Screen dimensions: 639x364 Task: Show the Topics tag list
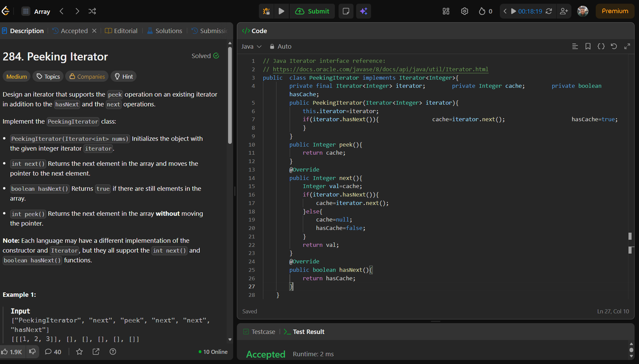pos(47,77)
